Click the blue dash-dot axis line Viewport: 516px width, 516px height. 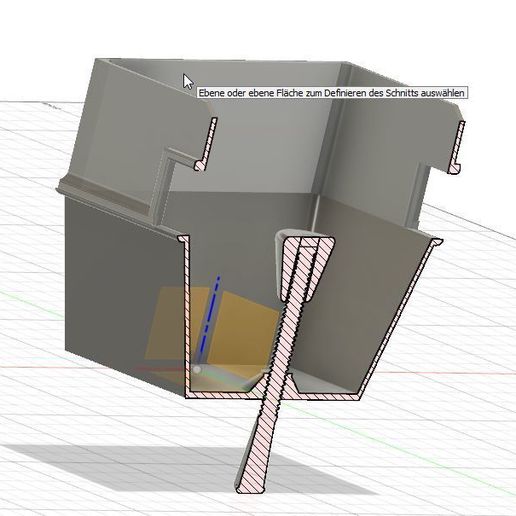(209, 314)
